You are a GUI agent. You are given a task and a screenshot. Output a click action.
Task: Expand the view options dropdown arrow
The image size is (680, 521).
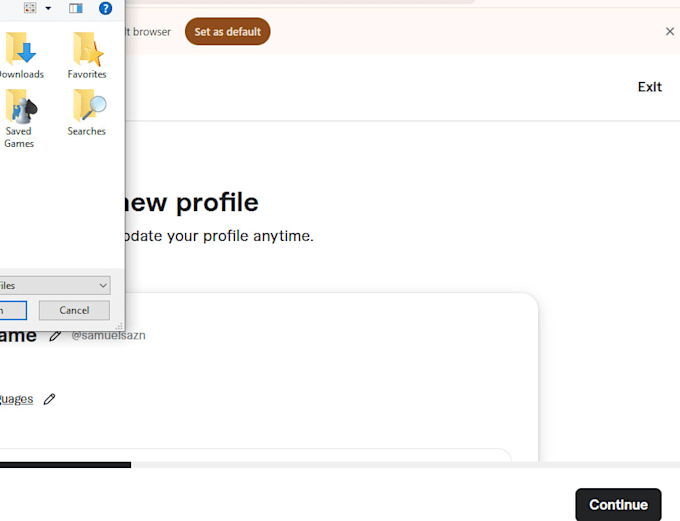48,8
